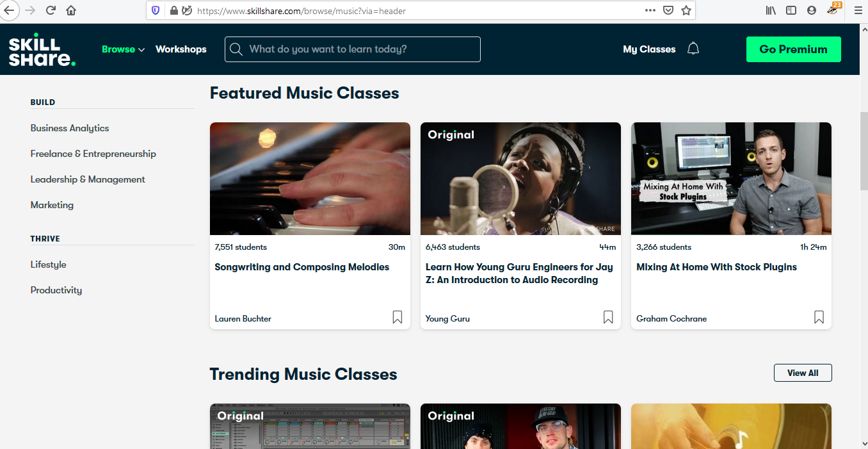
Task: Open the browser hamburger menu
Action: tap(858, 10)
